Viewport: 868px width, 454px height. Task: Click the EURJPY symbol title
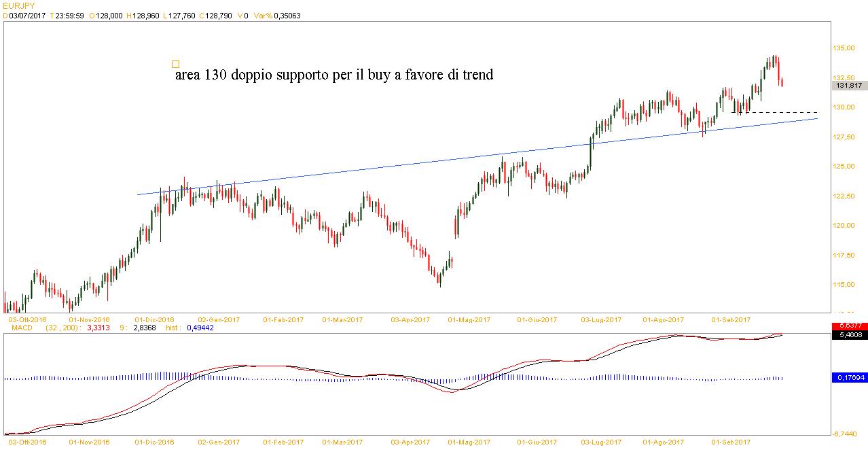click(18, 5)
